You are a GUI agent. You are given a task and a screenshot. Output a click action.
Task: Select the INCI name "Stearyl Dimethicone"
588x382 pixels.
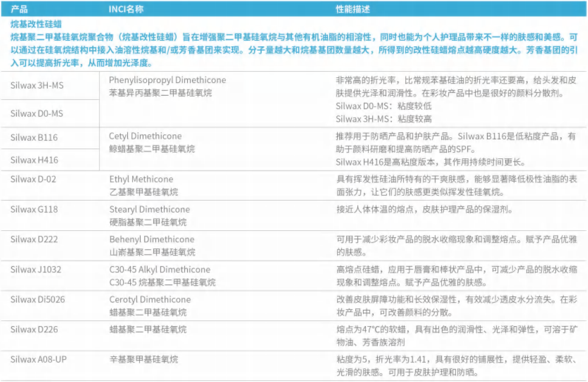(x=149, y=209)
